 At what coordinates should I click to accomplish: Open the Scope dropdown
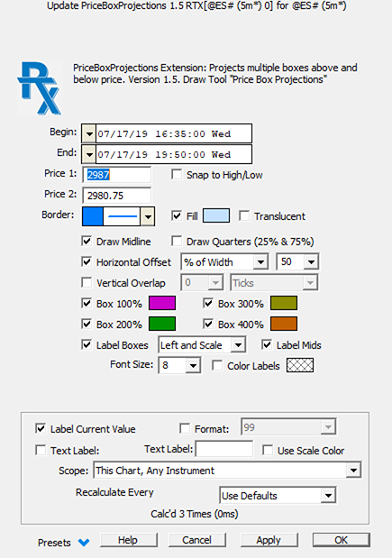227,471
